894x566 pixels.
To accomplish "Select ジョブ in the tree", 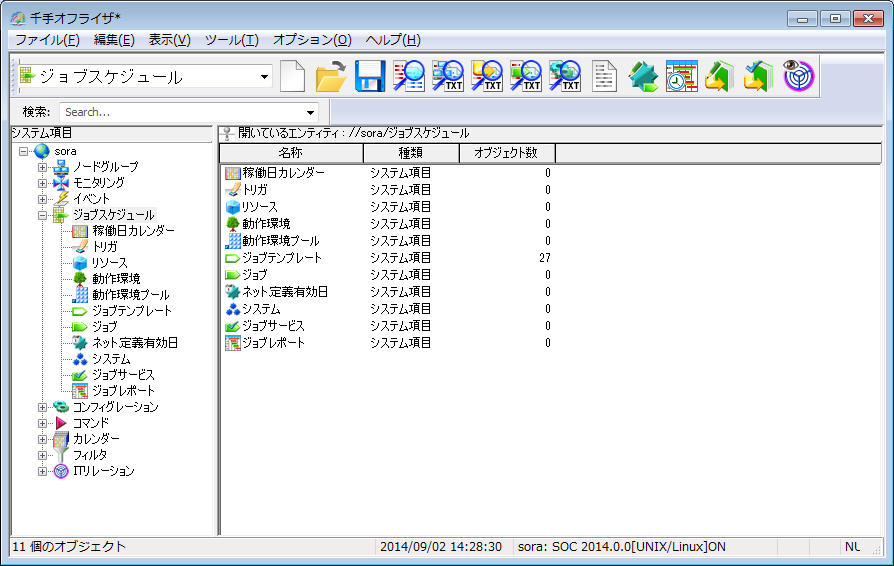I will [104, 327].
